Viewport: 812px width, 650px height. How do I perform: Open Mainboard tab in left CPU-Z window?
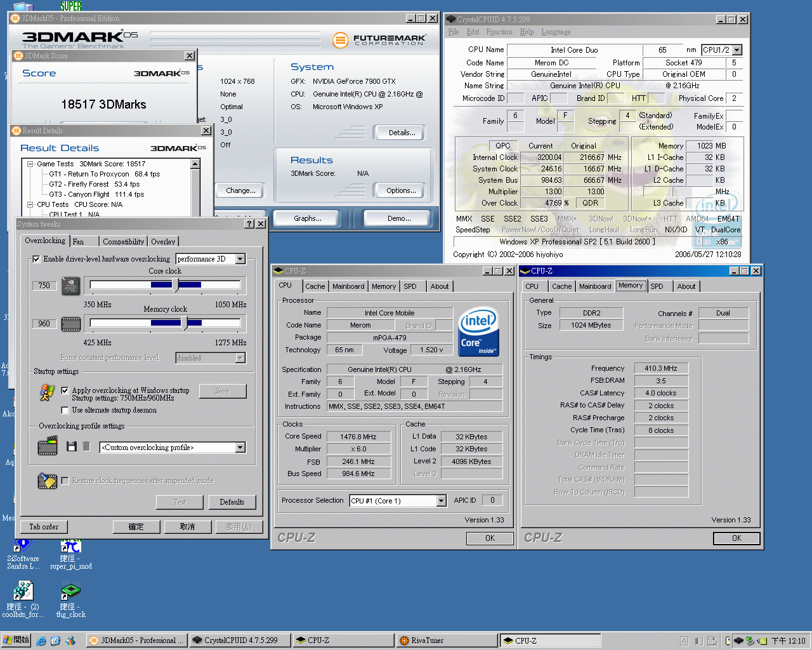pyautogui.click(x=348, y=286)
